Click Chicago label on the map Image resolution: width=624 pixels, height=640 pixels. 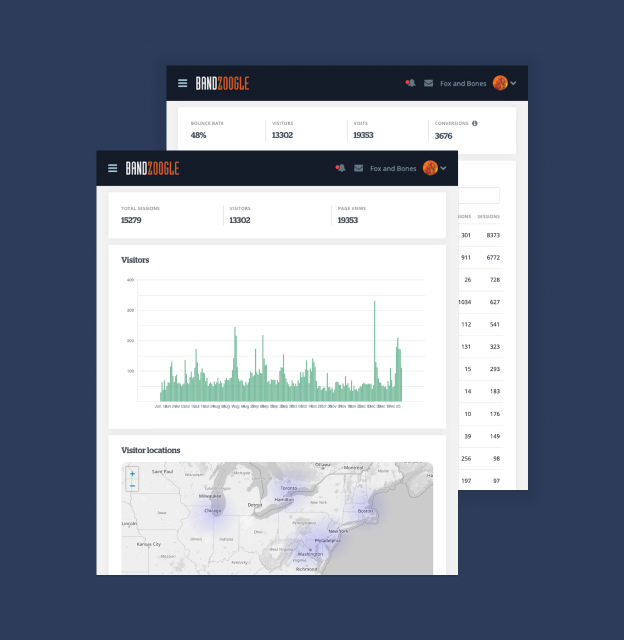point(213,511)
